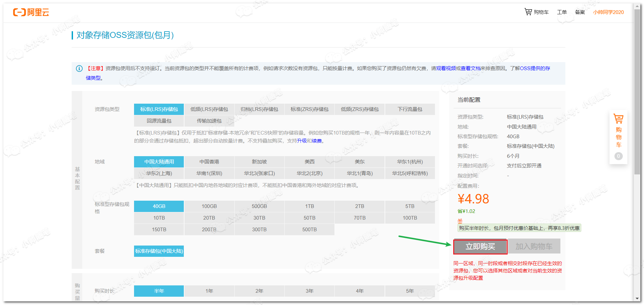The image size is (644, 305).
Task: Select 低频(LRS)存储包 resource type
Action: [x=209, y=109]
